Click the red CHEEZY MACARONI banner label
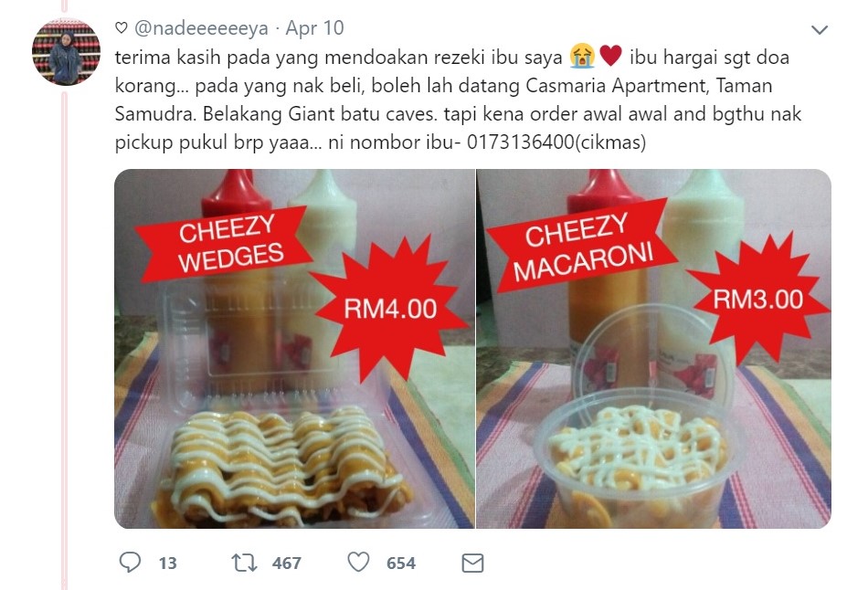 click(582, 245)
